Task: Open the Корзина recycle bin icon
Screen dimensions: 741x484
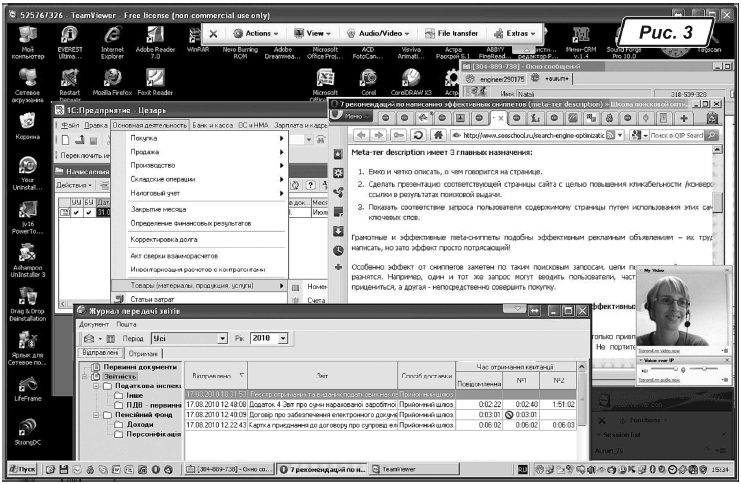Action: coord(28,121)
